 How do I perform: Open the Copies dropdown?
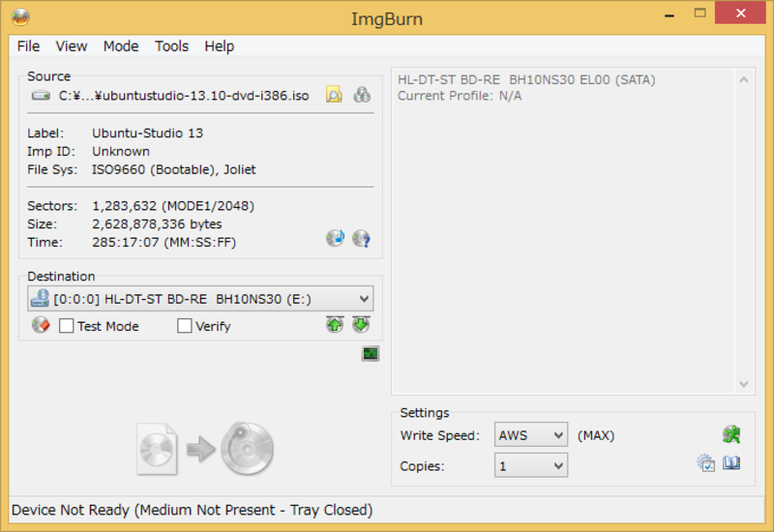coord(531,465)
